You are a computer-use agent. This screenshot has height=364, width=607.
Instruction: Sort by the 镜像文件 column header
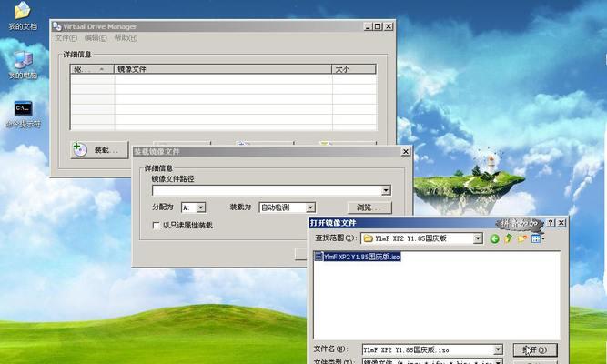click(223, 69)
